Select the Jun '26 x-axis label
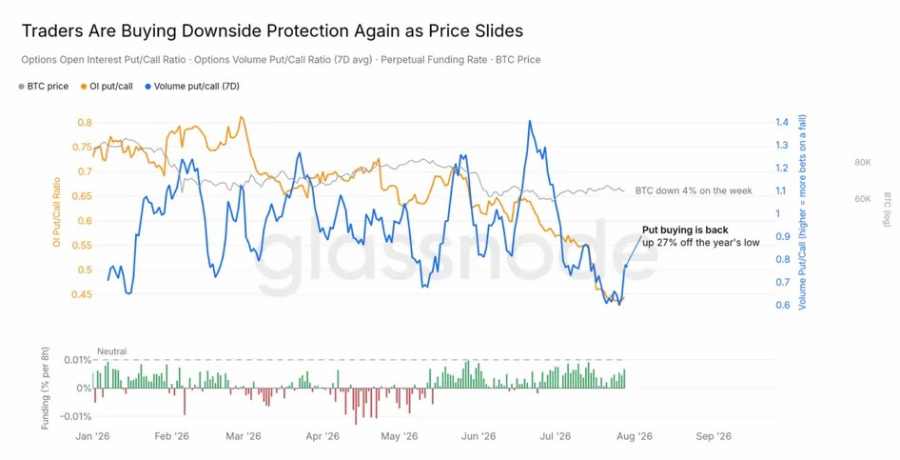The width and height of the screenshot is (900, 460). (478, 436)
